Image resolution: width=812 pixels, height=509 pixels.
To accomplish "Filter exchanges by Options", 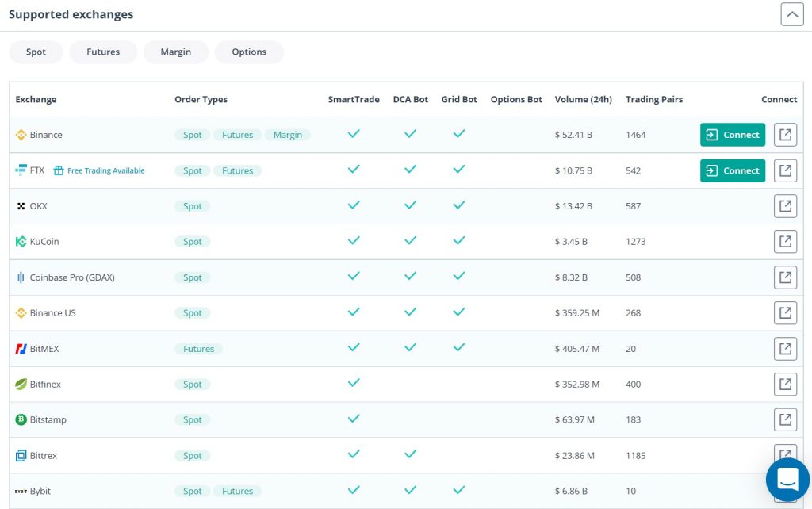I will [x=249, y=52].
